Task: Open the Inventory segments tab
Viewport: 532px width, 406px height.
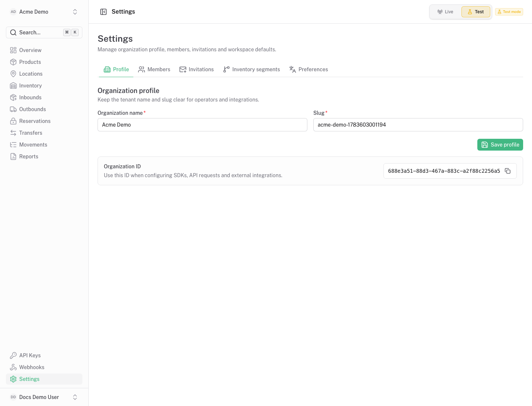Action: pyautogui.click(x=252, y=69)
